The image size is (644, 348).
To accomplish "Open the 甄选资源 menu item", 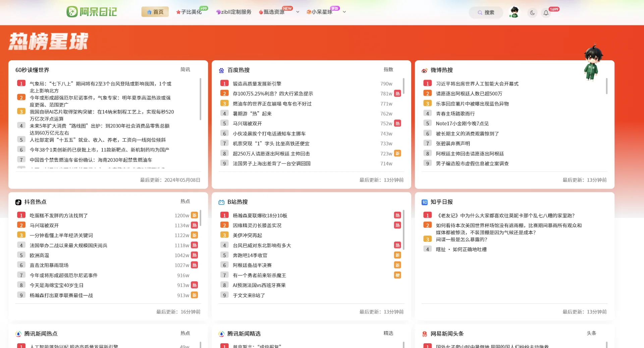I will pyautogui.click(x=272, y=12).
